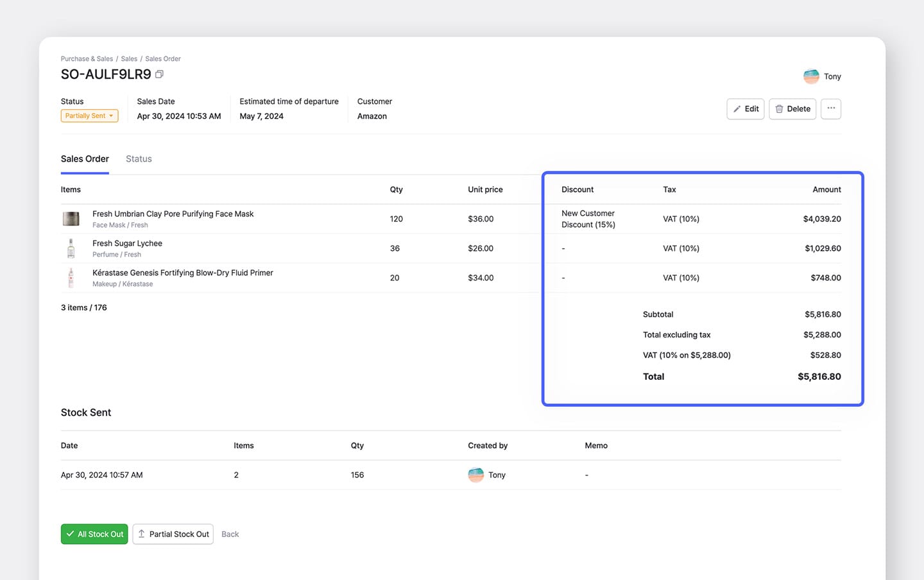Click the Partial Stock Out button
924x580 pixels.
[173, 534]
